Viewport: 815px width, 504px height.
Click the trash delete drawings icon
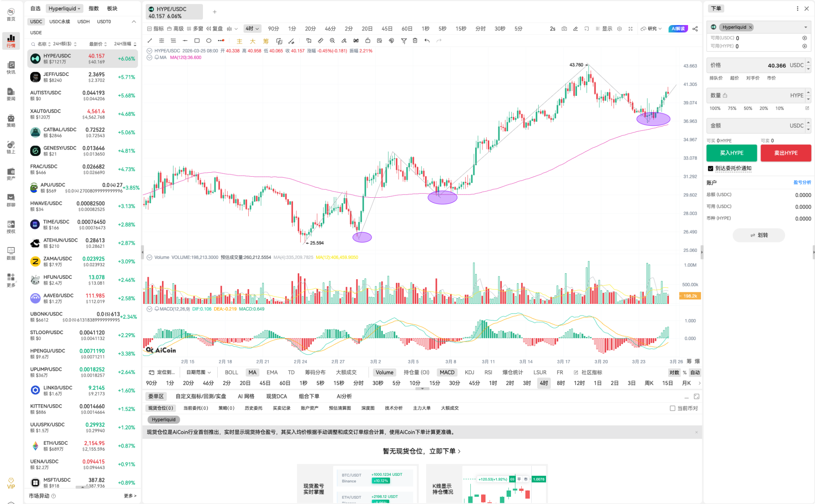coord(415,41)
